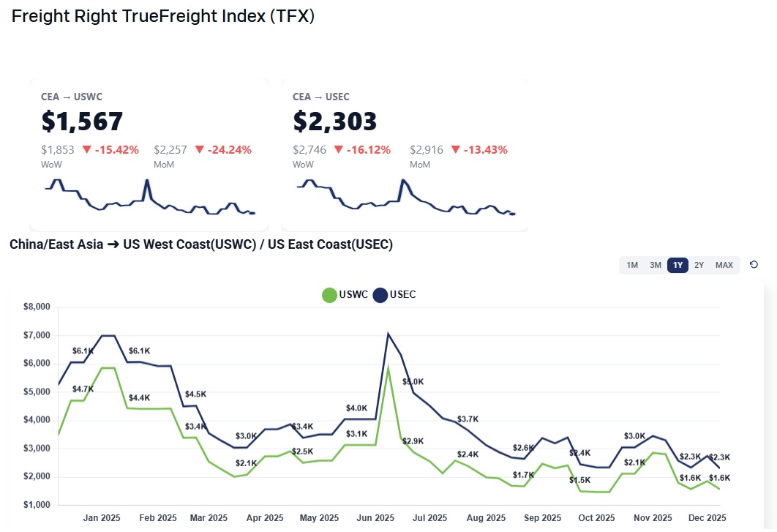This screenshot has height=532, width=777.
Task: Click the reset chart zoom icon
Action: (754, 265)
